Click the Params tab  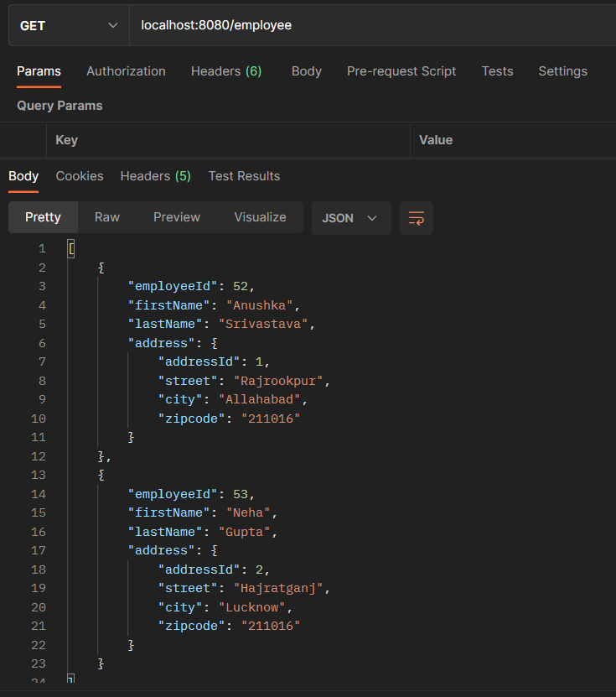[39, 71]
